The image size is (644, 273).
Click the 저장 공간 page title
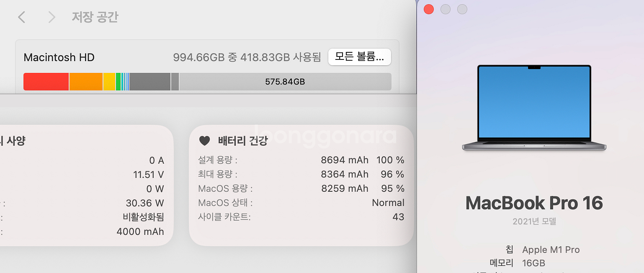(x=95, y=17)
